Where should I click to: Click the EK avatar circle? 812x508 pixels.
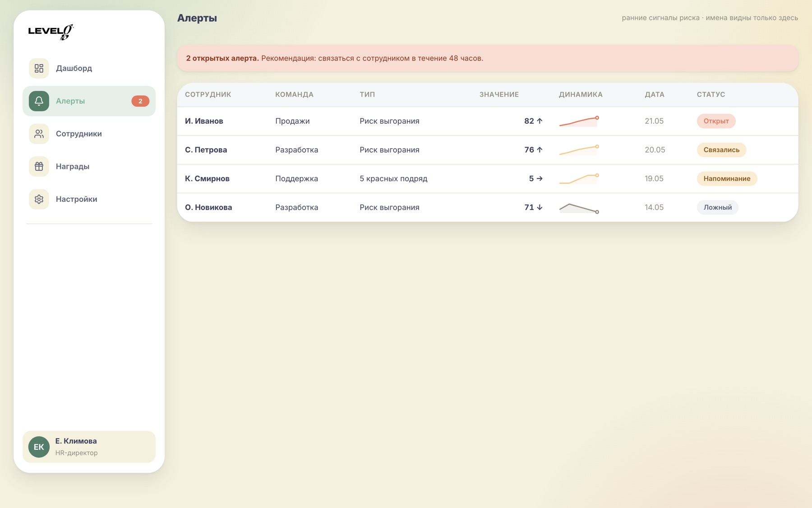point(39,447)
